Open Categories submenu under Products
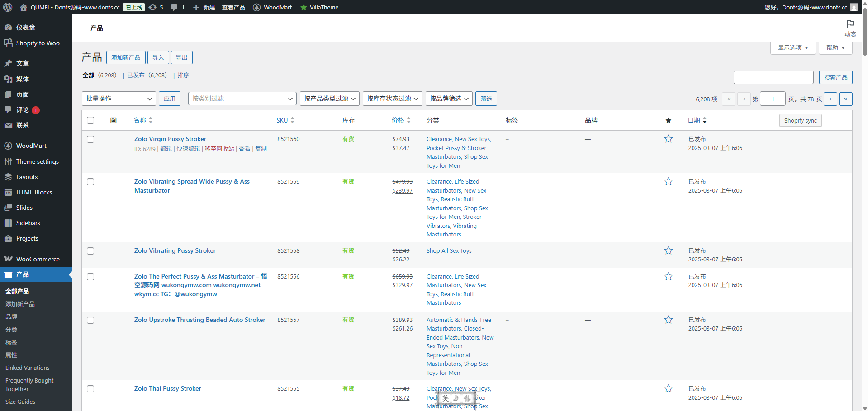Screen dimensions: 868x411 pyautogui.click(x=11, y=330)
